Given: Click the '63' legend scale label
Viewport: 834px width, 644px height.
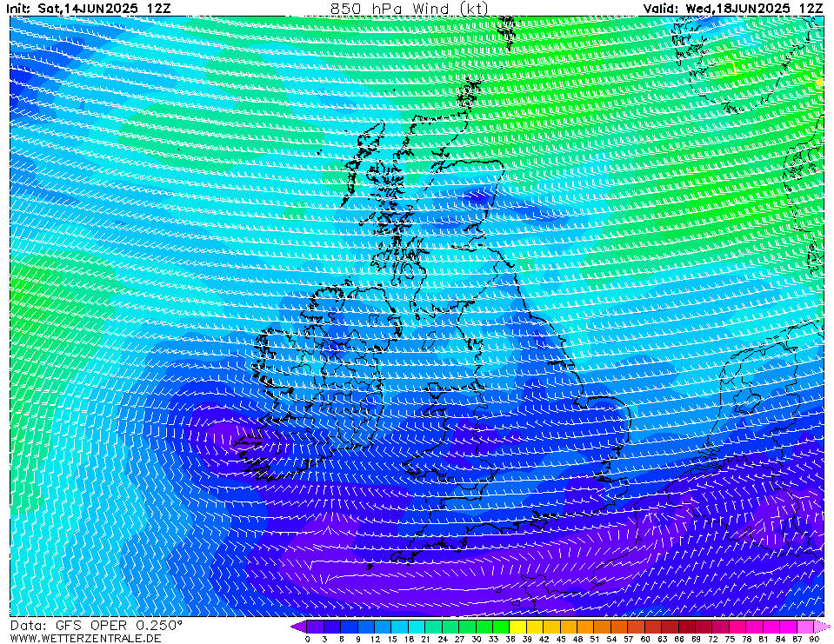Looking at the screenshot, I should (662, 639).
